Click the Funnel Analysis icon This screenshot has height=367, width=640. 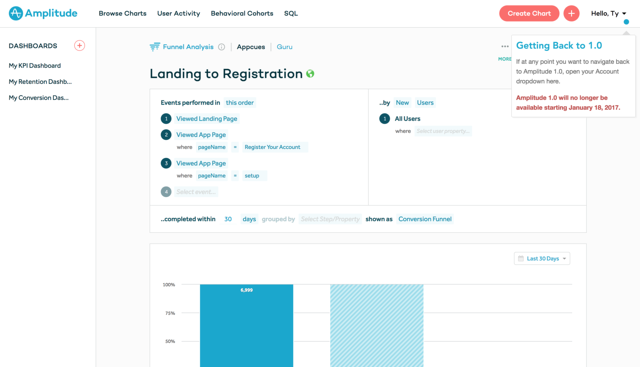click(155, 47)
